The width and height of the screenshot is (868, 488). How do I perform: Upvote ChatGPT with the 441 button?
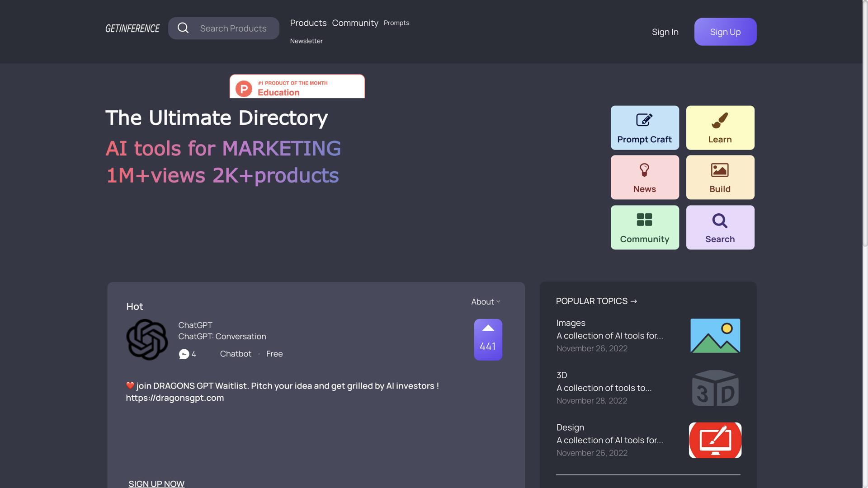[x=488, y=339]
